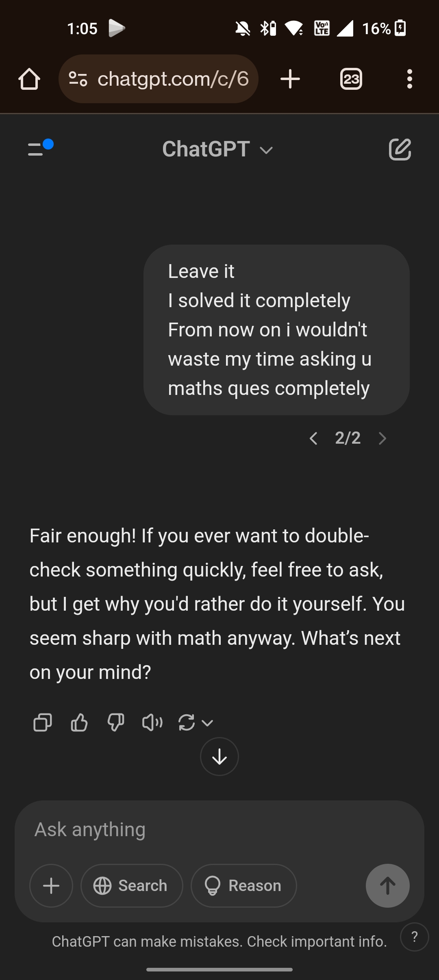Copy the assistant's response

click(43, 722)
